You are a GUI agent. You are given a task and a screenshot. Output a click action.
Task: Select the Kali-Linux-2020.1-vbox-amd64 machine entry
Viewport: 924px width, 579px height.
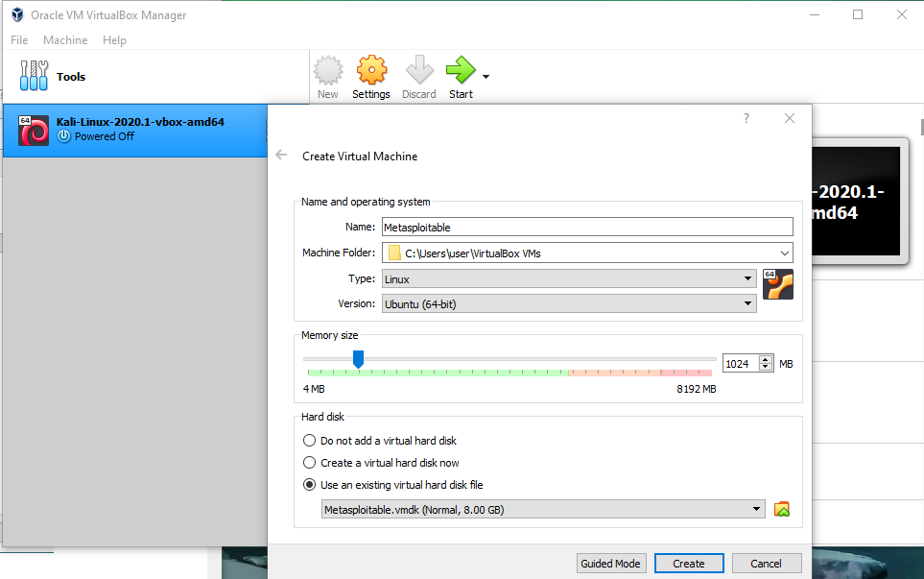click(x=135, y=131)
